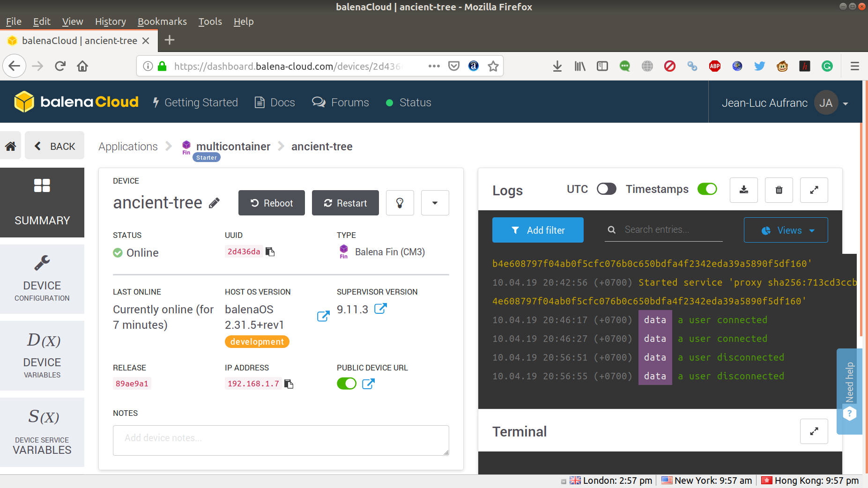This screenshot has width=868, height=488.
Task: Open the balenaOS version external link icon
Action: tap(323, 317)
